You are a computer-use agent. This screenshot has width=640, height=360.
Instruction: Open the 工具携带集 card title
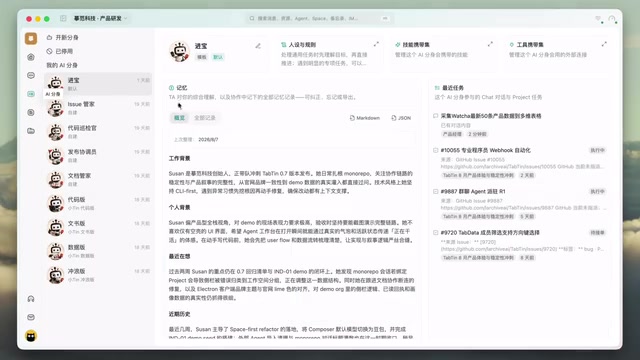[x=530, y=44]
